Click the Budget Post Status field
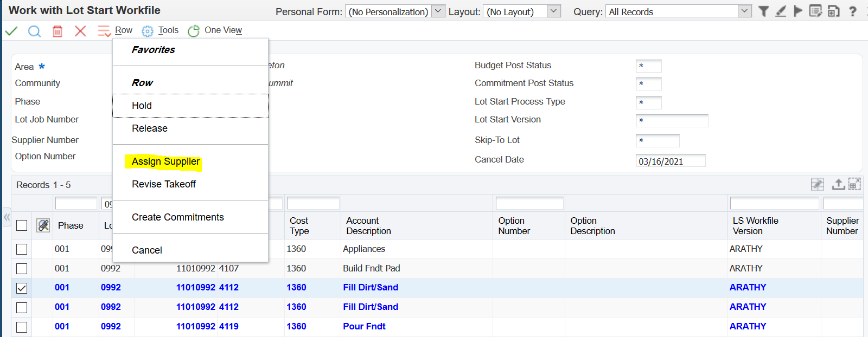The image size is (868, 337). [x=649, y=66]
